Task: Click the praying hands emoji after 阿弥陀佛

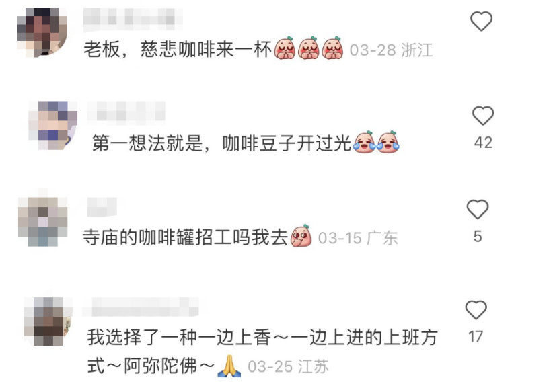Action: 229,366
